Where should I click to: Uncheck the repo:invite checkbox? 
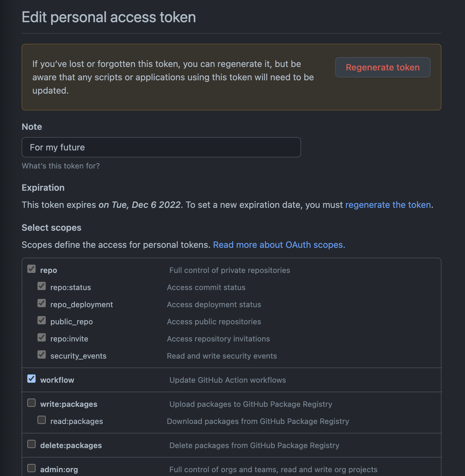[x=42, y=337]
